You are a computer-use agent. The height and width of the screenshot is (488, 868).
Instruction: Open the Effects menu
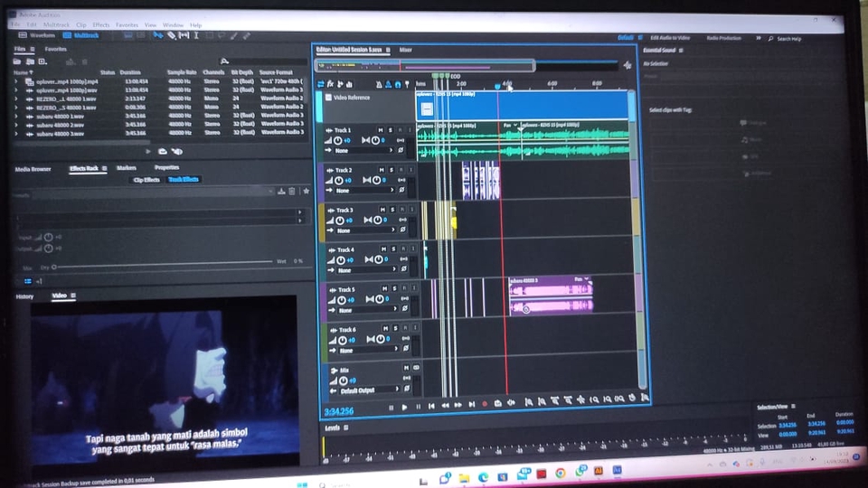(100, 25)
